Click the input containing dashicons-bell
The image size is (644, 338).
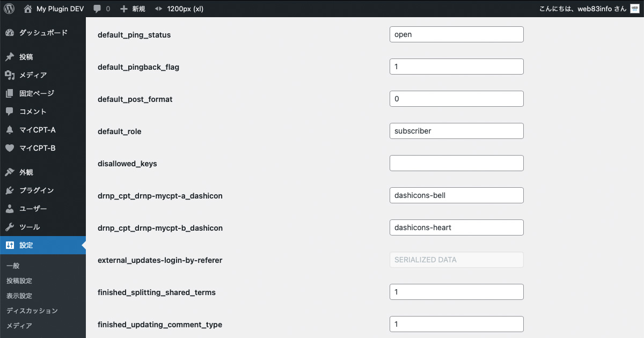click(x=457, y=195)
